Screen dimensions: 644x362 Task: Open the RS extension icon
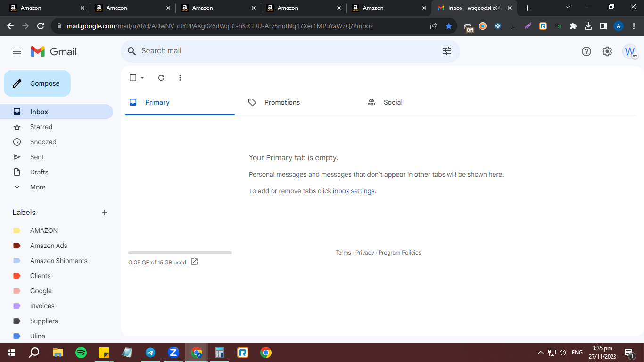coord(558,26)
